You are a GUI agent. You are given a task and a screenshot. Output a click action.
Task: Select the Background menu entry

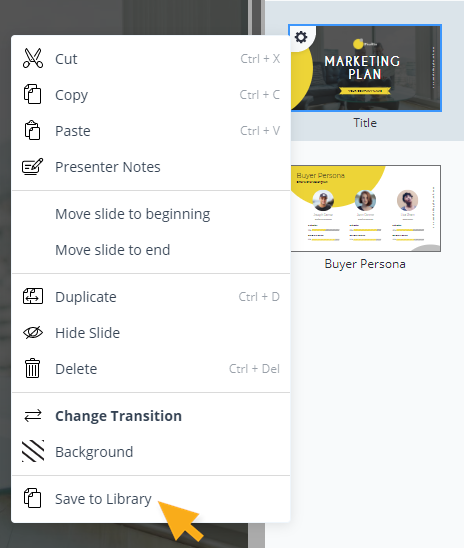click(x=151, y=452)
